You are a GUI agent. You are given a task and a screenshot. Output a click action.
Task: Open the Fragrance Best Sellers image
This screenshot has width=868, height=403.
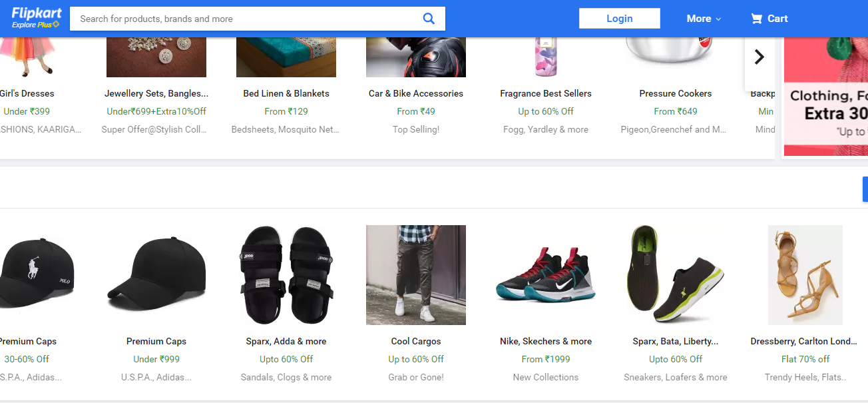(x=546, y=57)
